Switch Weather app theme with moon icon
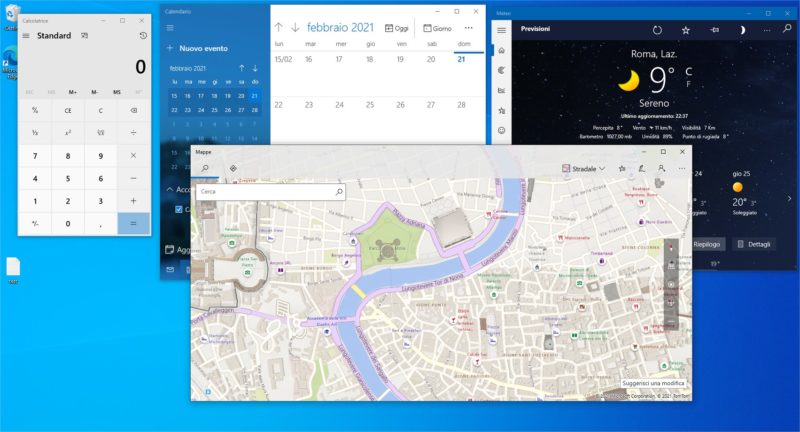This screenshot has width=800, height=432. click(742, 30)
